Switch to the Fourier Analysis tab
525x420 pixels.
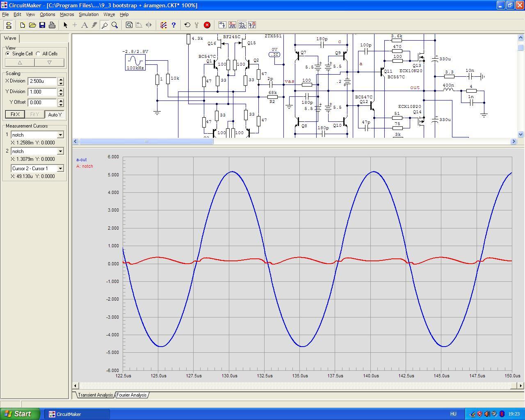[131, 395]
